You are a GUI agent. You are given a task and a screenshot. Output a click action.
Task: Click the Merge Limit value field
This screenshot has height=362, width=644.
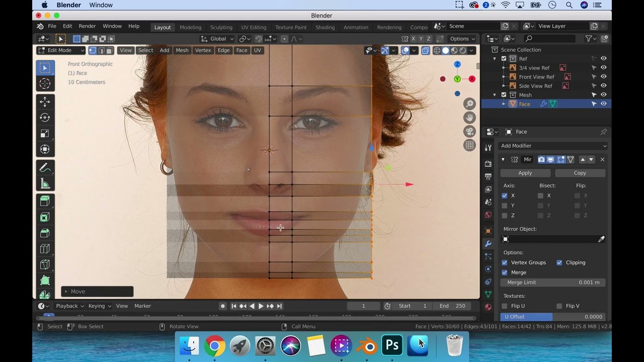tap(553, 283)
